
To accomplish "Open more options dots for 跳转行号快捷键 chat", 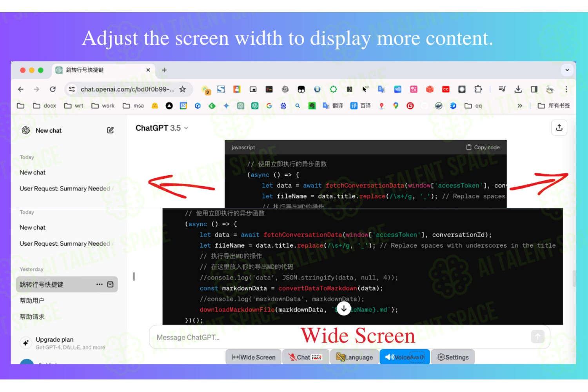I will 100,284.
